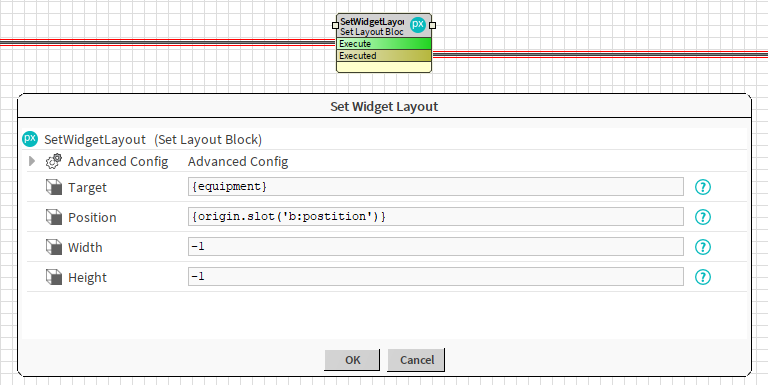Image resolution: width=768 pixels, height=385 pixels.
Task: Open help for the Height field
Action: click(703, 277)
